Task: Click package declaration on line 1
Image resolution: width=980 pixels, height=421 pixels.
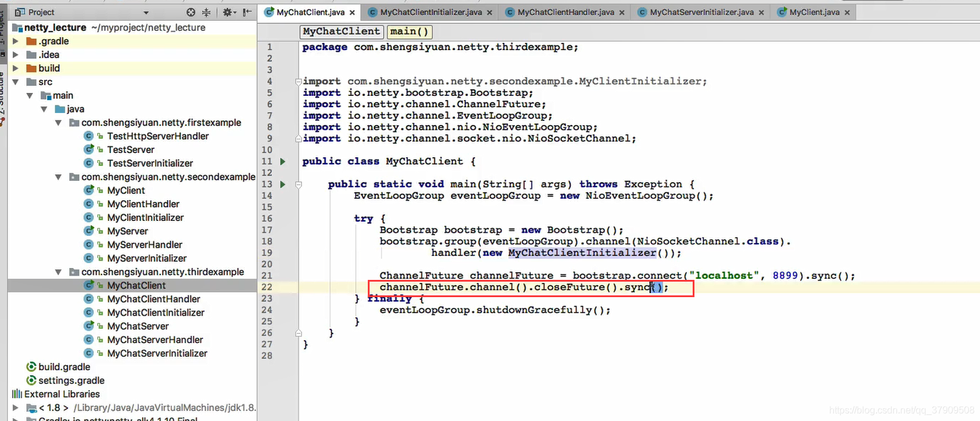Action: (x=440, y=47)
